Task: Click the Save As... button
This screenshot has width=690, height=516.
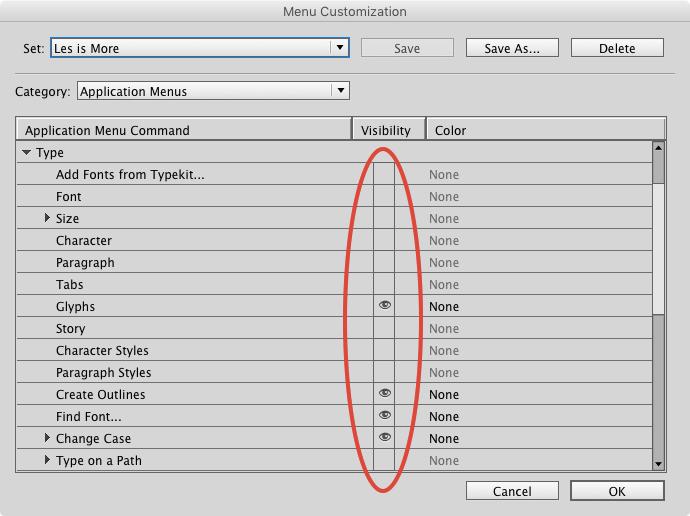Action: pyautogui.click(x=512, y=48)
